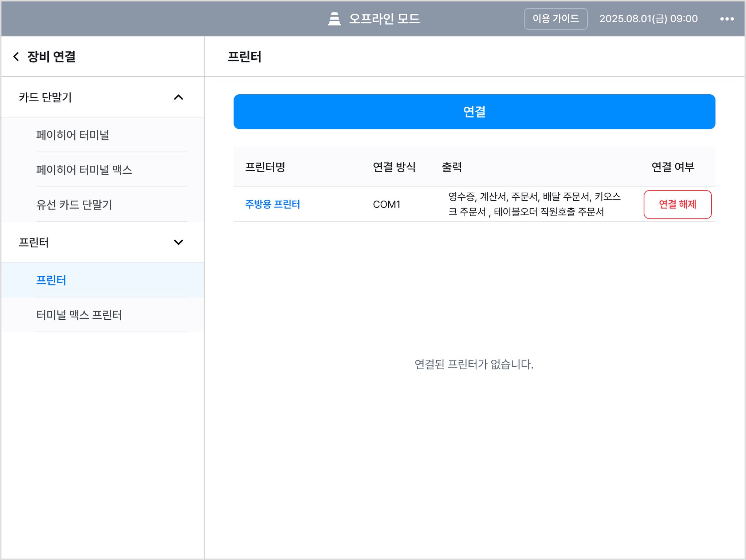This screenshot has height=560, width=746.
Task: Disconnect printer with 연결 해제 button
Action: 678,204
